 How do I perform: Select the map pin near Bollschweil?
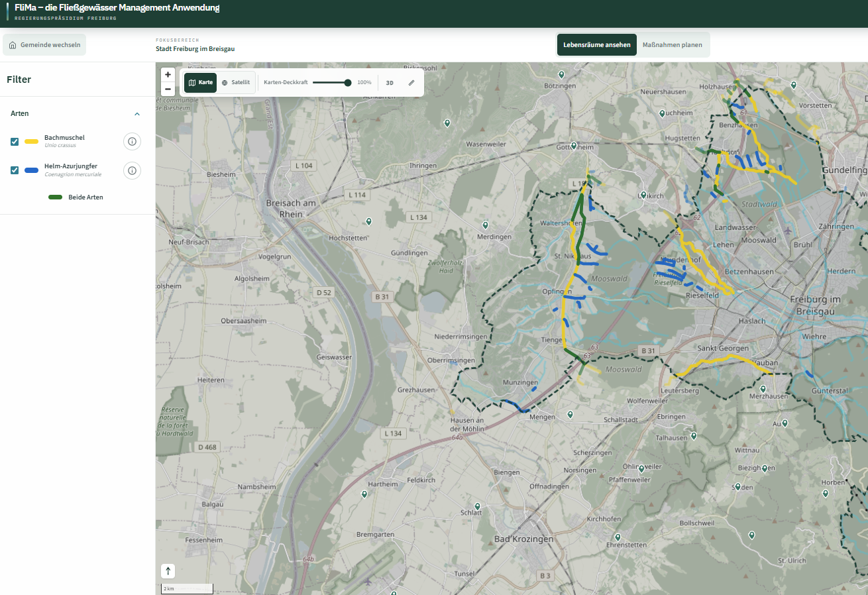[751, 535]
